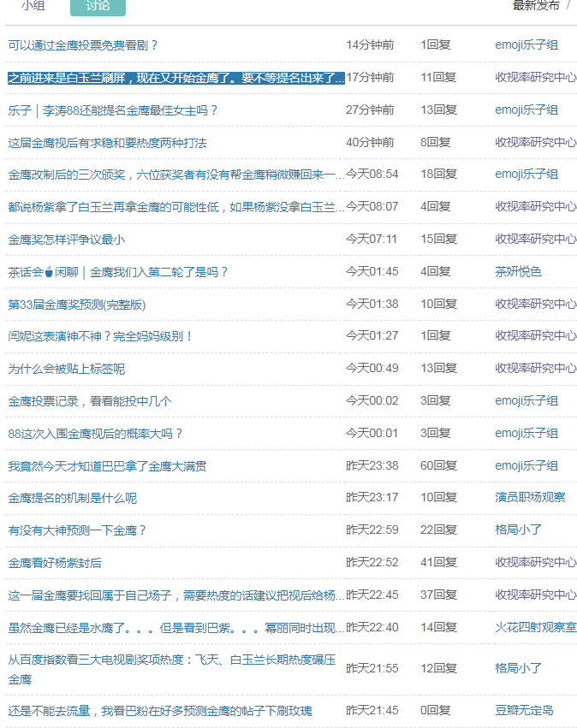The image size is (577, 728).
Task: Open post 虽然金鹰已经是水鹰了
Action: click(176, 628)
